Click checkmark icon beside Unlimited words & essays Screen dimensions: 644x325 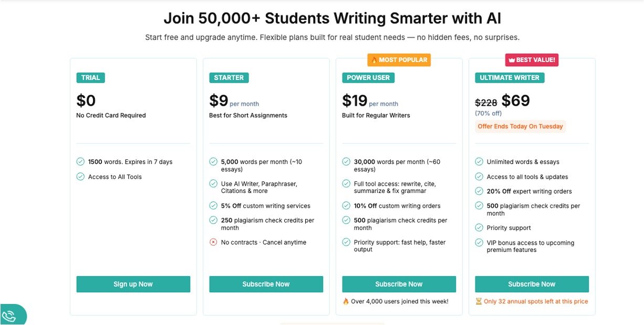[479, 162]
